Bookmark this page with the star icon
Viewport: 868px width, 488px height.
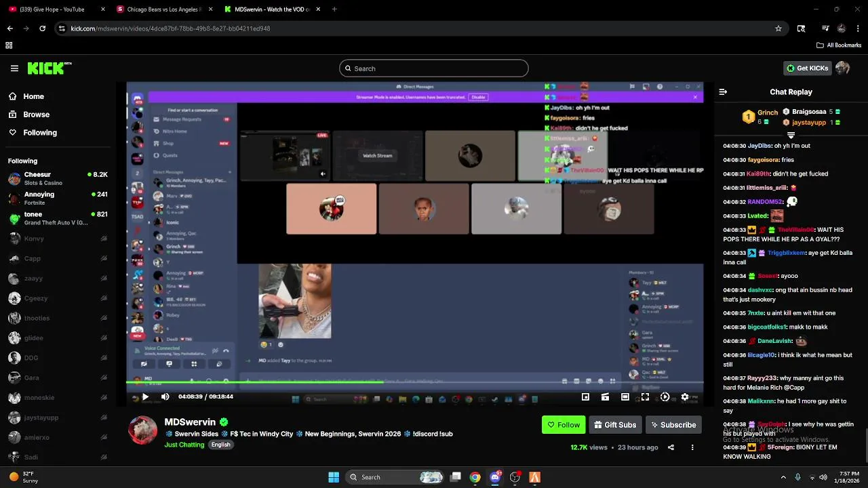point(778,28)
